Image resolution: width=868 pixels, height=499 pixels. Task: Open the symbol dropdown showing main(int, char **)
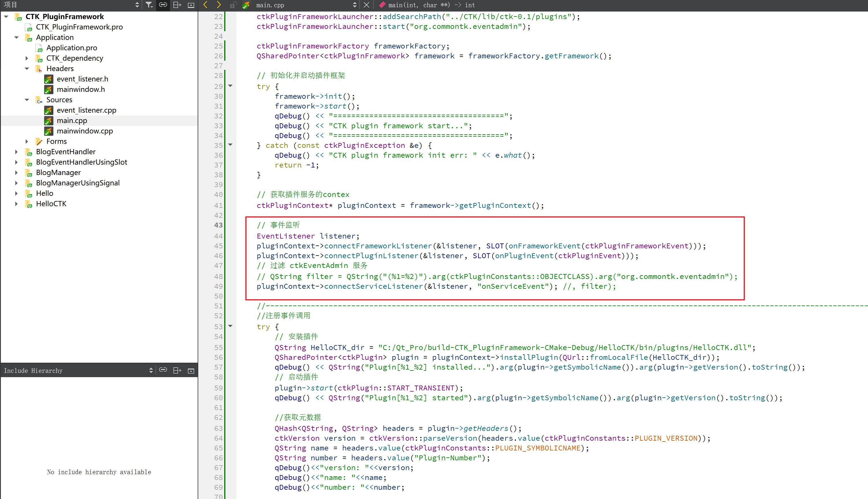point(428,5)
